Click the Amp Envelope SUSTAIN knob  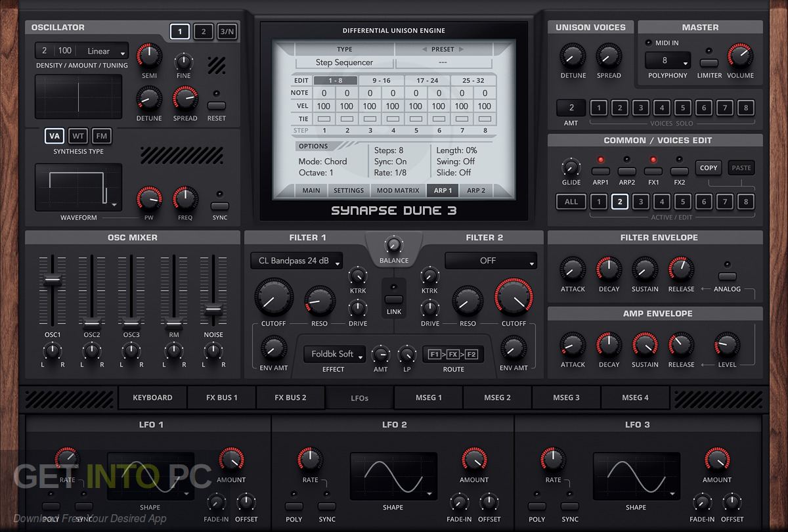pyautogui.click(x=645, y=345)
